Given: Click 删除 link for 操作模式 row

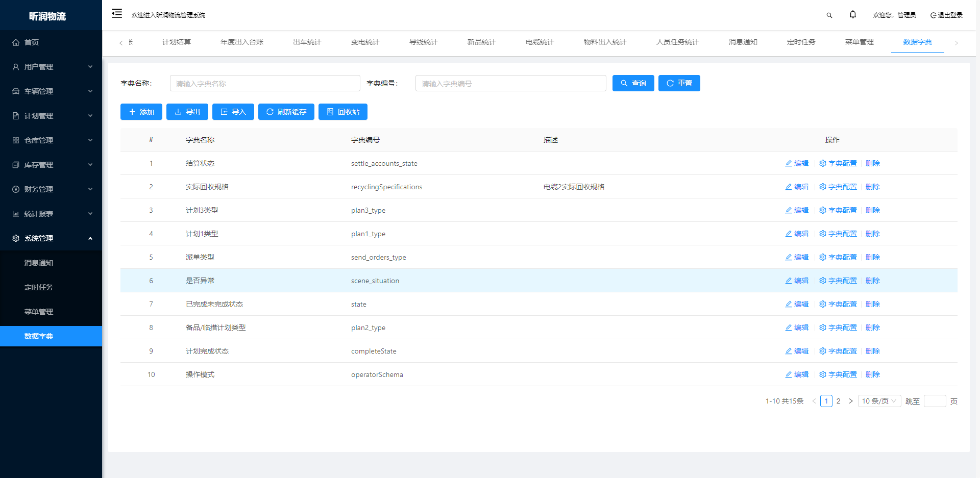Looking at the screenshot, I should [872, 374].
